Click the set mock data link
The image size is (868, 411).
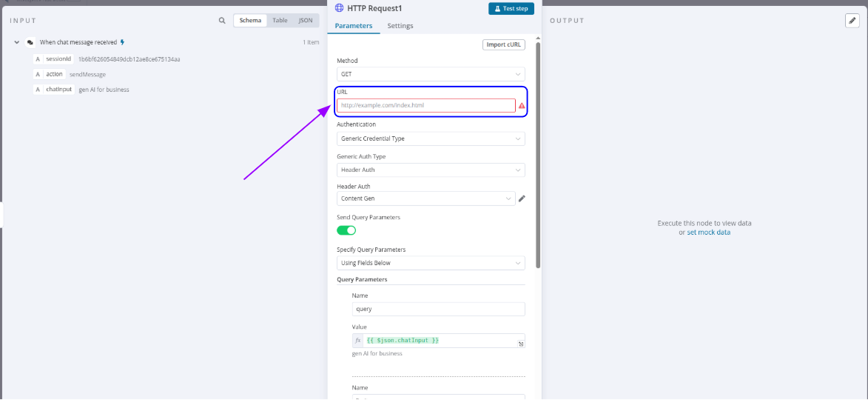point(709,233)
